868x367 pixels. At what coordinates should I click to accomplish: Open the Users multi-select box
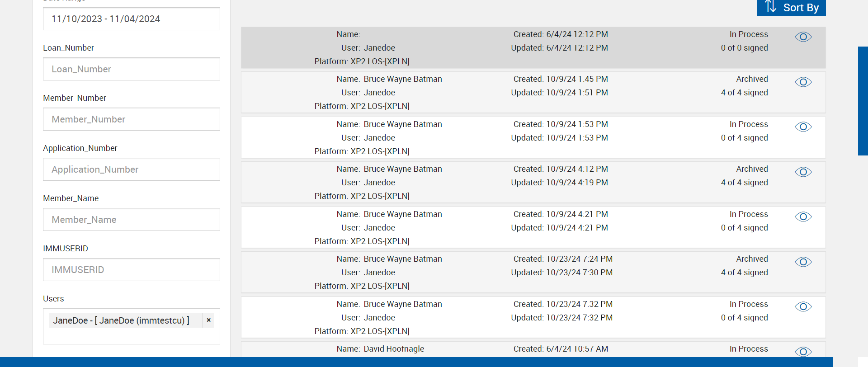[131, 335]
